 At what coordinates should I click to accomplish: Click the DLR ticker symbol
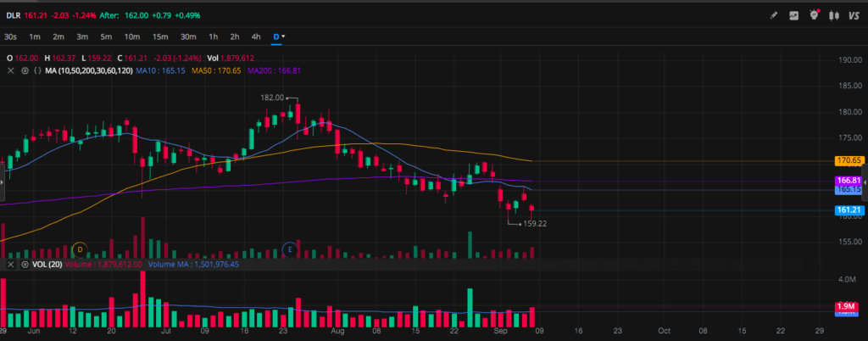[x=13, y=15]
